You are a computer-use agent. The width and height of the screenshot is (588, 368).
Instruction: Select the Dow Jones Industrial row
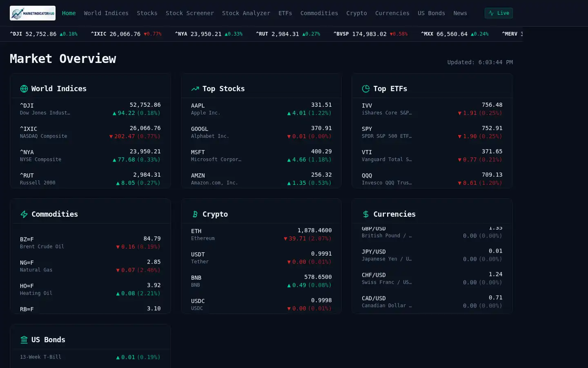point(90,109)
